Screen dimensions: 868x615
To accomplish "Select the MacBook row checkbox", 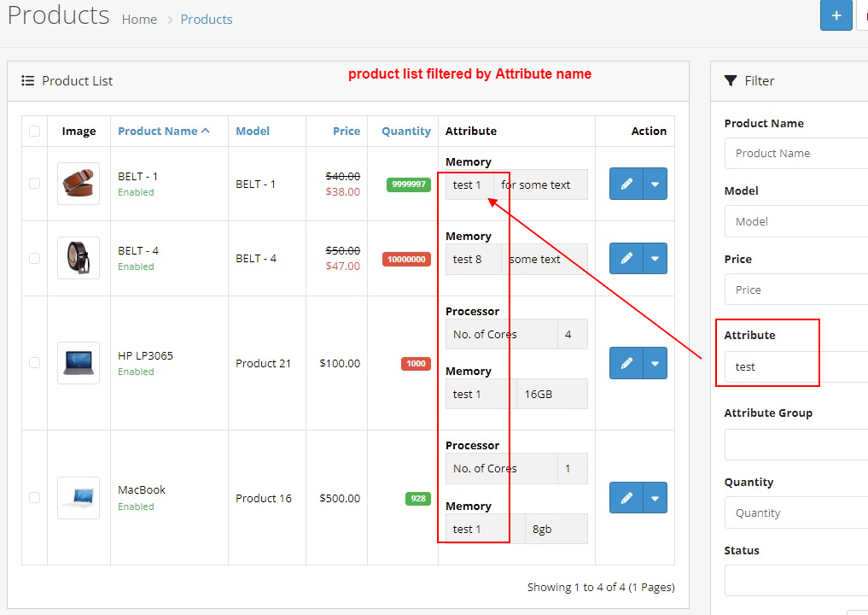I will point(34,498).
